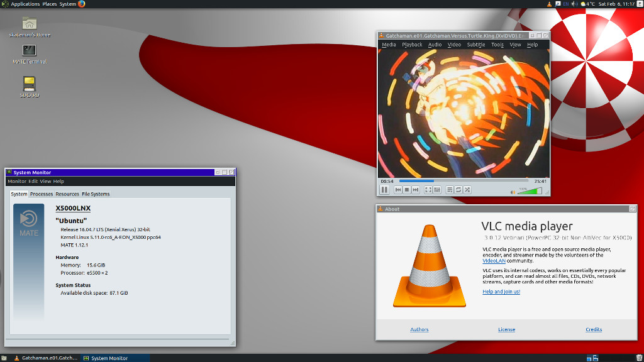644x362 pixels.
Task: Open System Monitor's View menu
Action: (x=45, y=181)
